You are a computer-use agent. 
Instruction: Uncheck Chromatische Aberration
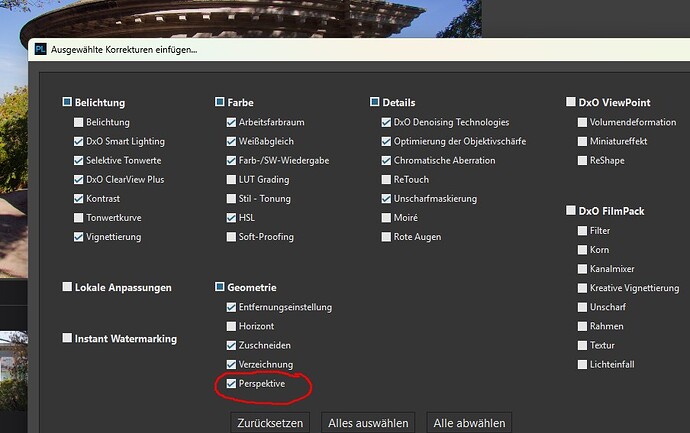(x=386, y=160)
